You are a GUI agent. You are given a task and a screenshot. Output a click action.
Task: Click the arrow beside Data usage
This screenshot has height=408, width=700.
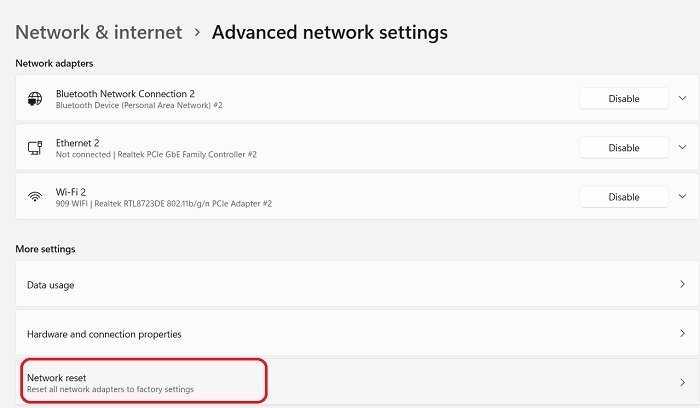pos(683,285)
